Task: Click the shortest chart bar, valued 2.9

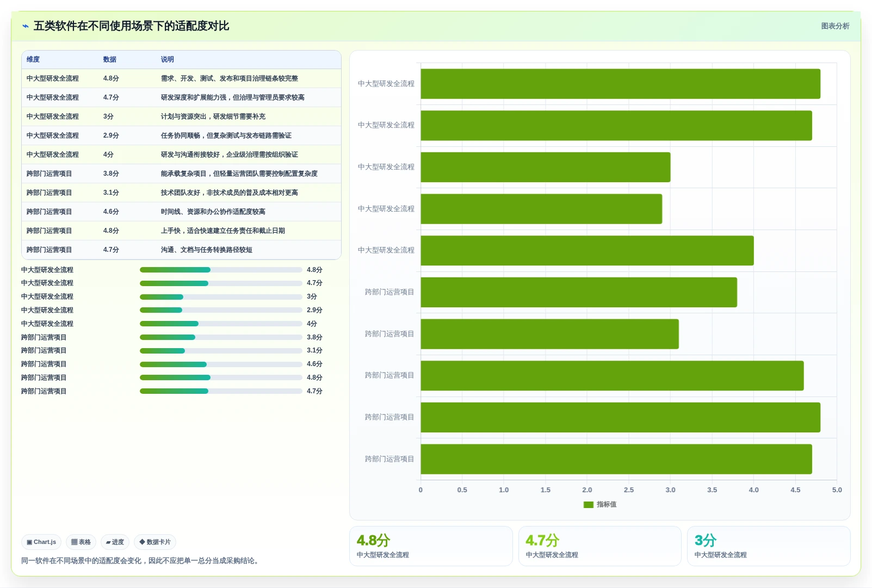Action: [541, 209]
